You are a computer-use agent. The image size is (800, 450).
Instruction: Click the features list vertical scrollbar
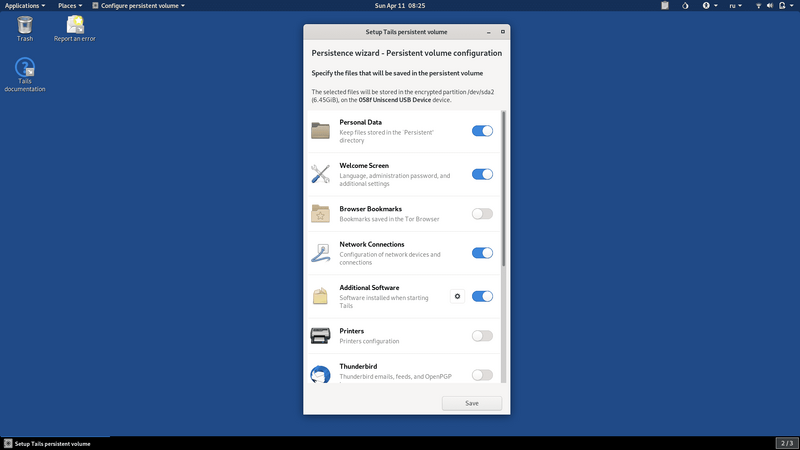click(504, 189)
